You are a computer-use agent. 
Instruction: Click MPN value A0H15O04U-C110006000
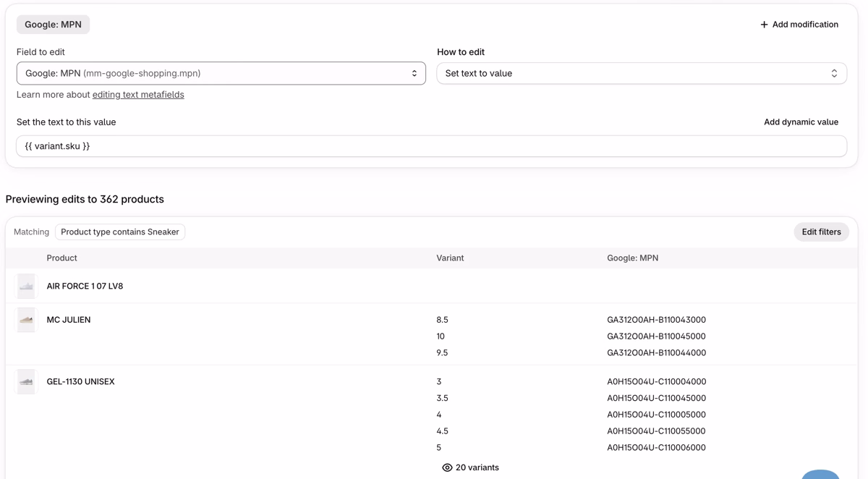click(x=656, y=448)
